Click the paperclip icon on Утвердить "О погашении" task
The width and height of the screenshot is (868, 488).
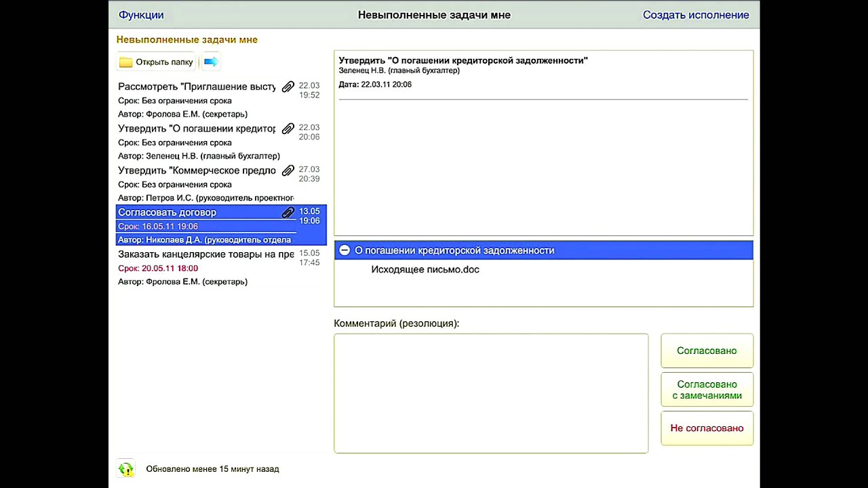click(288, 129)
